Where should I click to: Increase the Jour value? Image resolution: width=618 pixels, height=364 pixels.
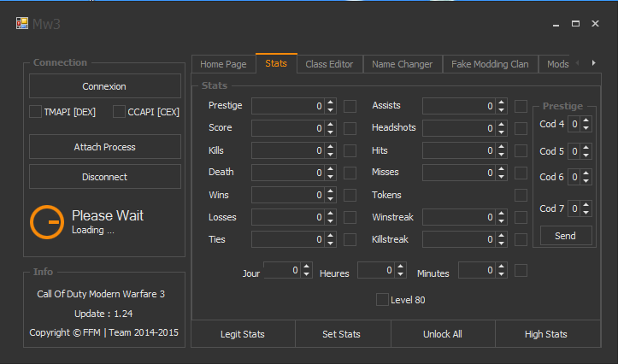(306, 267)
